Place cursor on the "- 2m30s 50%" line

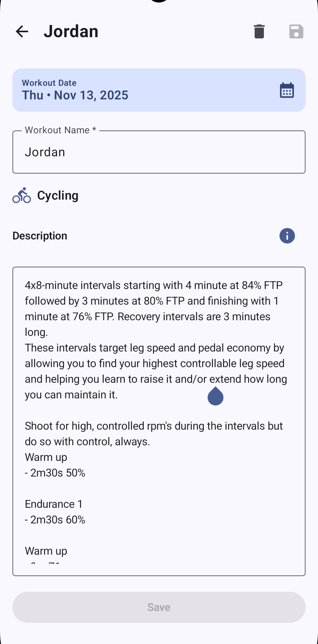click(55, 473)
